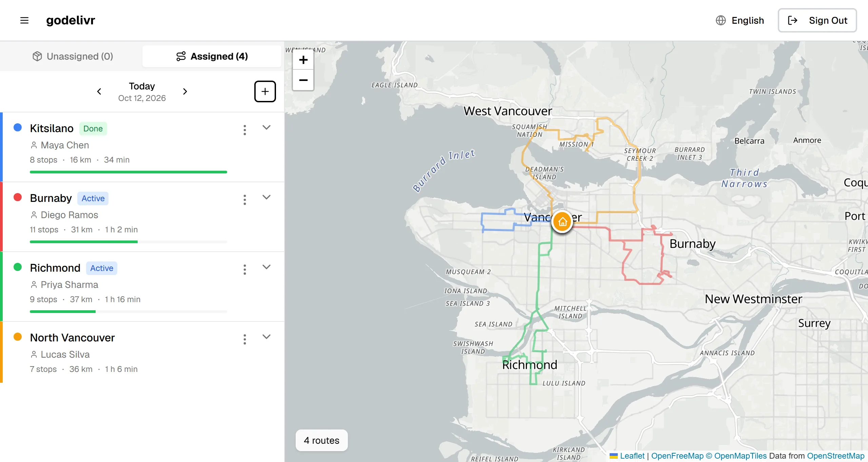Click '9 stops · 37 km · 1 h 16 min' stats
The height and width of the screenshot is (462, 868).
(85, 299)
